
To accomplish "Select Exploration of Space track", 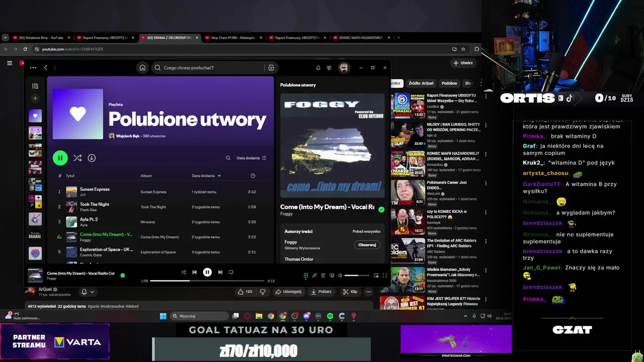I will coord(160,252).
